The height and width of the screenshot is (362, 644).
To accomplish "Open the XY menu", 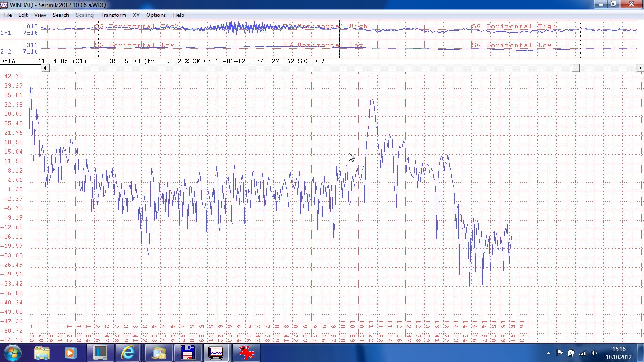I will (x=136, y=15).
